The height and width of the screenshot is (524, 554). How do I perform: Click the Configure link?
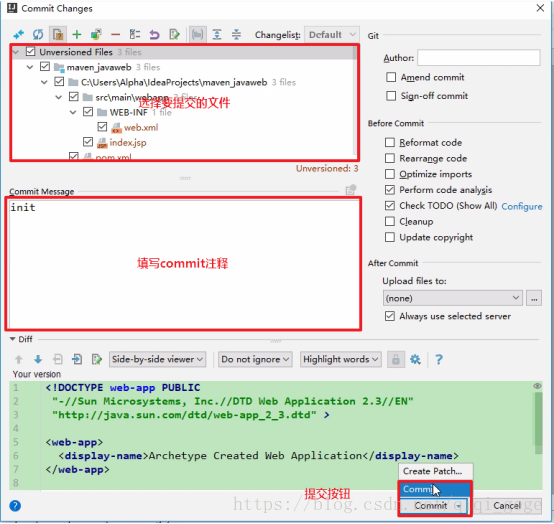[x=522, y=206]
